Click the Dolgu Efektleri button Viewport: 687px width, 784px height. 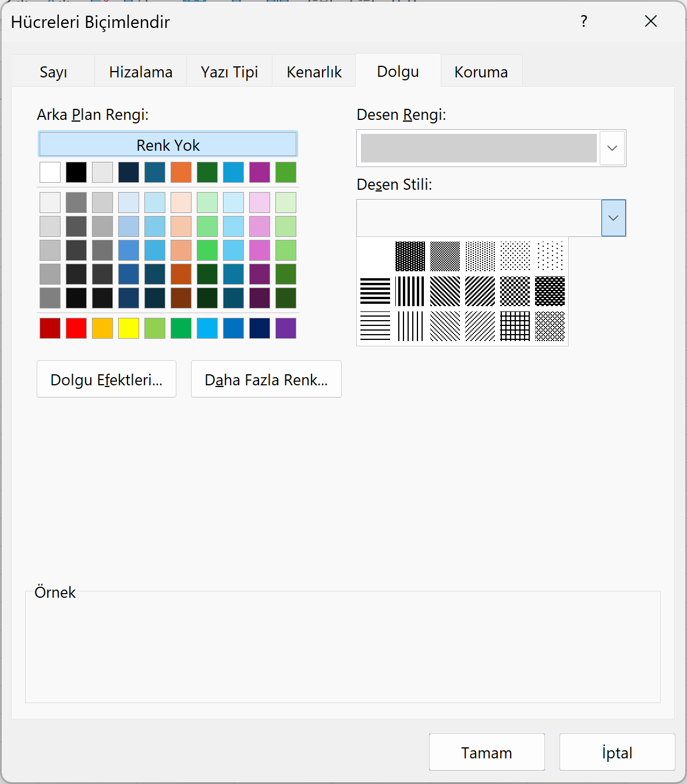(107, 379)
